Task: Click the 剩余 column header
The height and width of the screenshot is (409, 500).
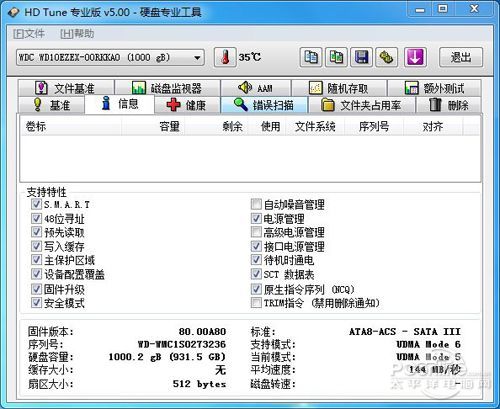Action: pos(217,126)
